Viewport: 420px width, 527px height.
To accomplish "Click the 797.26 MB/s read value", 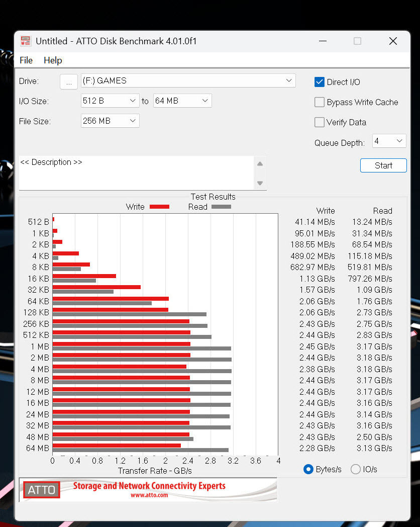I will coord(370,279).
